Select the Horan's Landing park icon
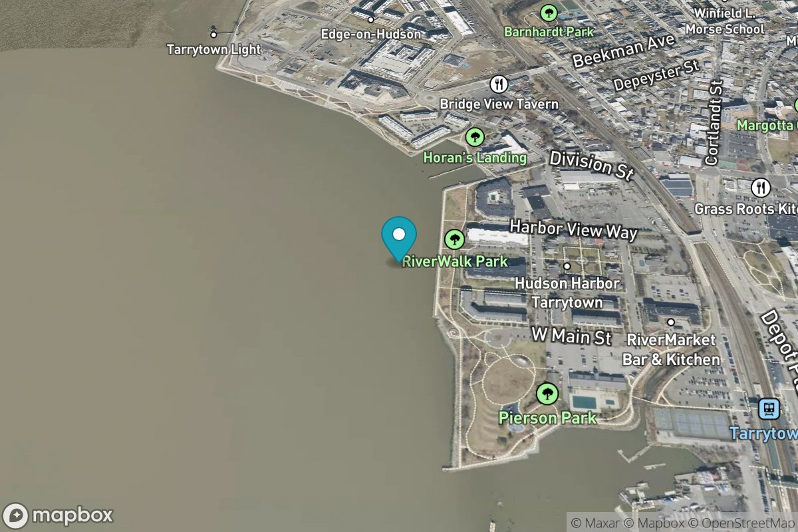Screen dimensions: 798x532 point(475,138)
